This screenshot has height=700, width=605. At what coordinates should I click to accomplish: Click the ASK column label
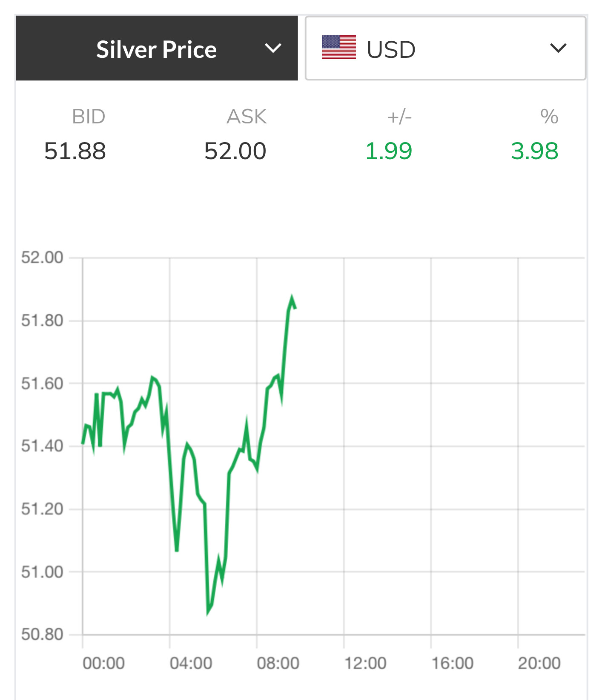(x=247, y=117)
